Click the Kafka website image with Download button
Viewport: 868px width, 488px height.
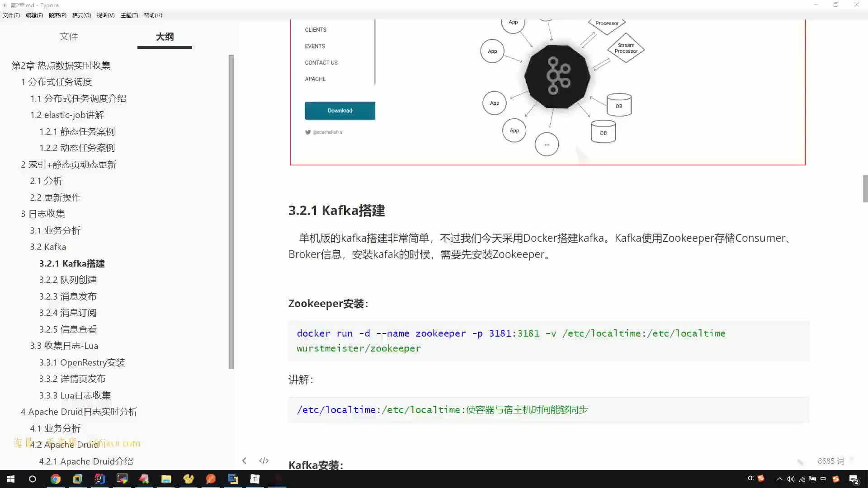547,92
